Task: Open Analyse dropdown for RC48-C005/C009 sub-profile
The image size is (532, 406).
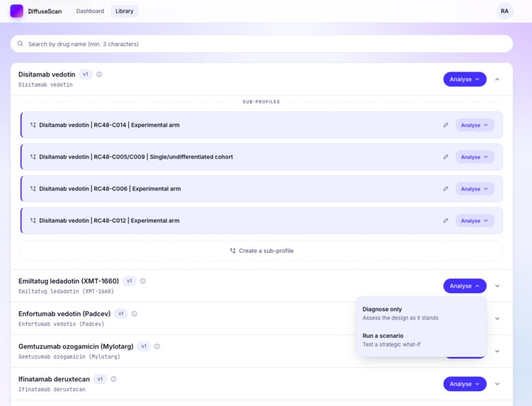Action: [x=475, y=157]
